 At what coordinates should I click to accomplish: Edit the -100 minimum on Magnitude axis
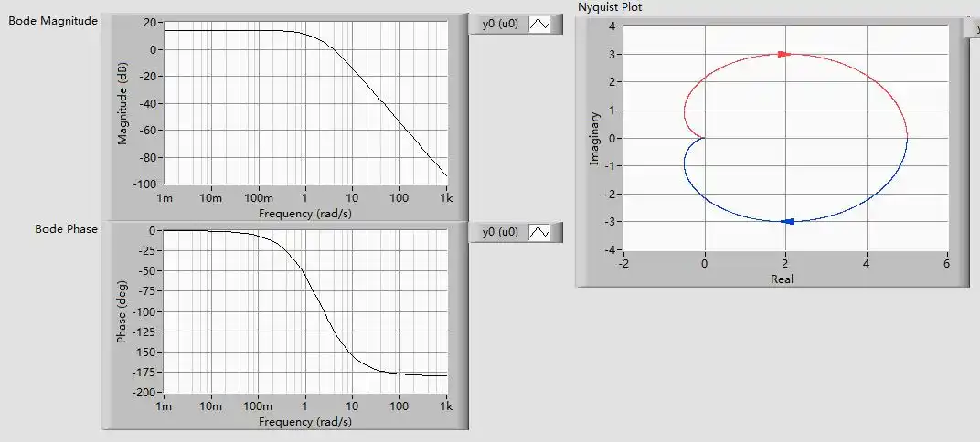click(145, 184)
